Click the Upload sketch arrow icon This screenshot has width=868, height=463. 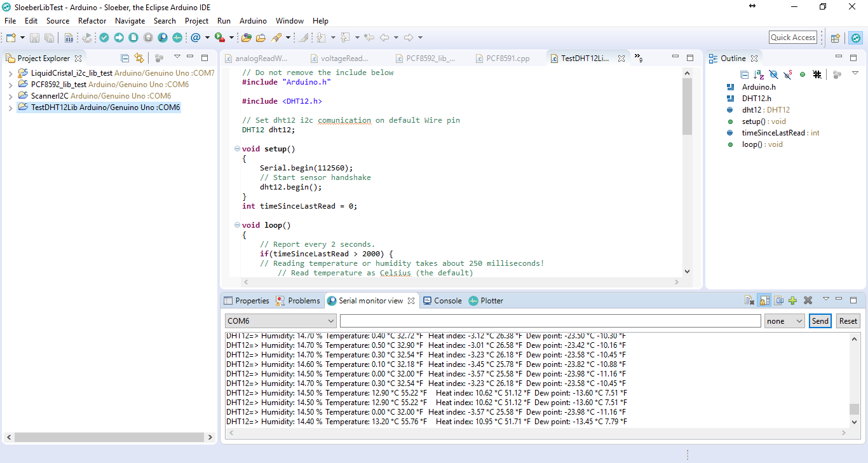point(119,38)
